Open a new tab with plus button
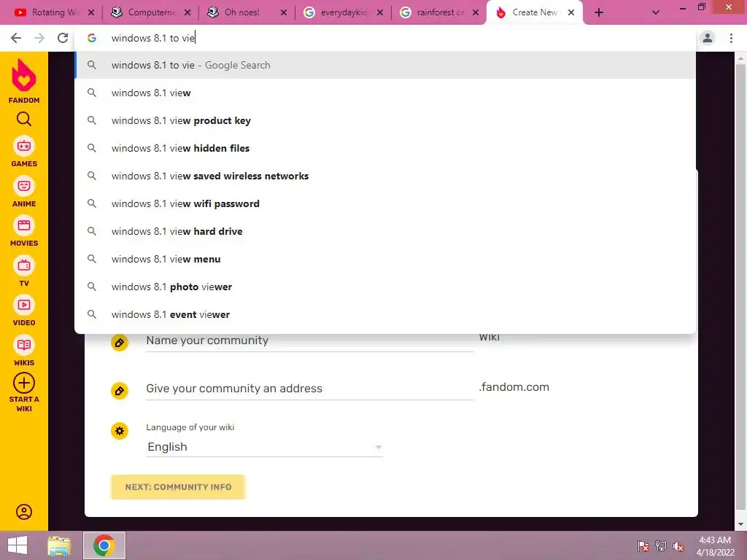The width and height of the screenshot is (747, 560). tap(599, 13)
